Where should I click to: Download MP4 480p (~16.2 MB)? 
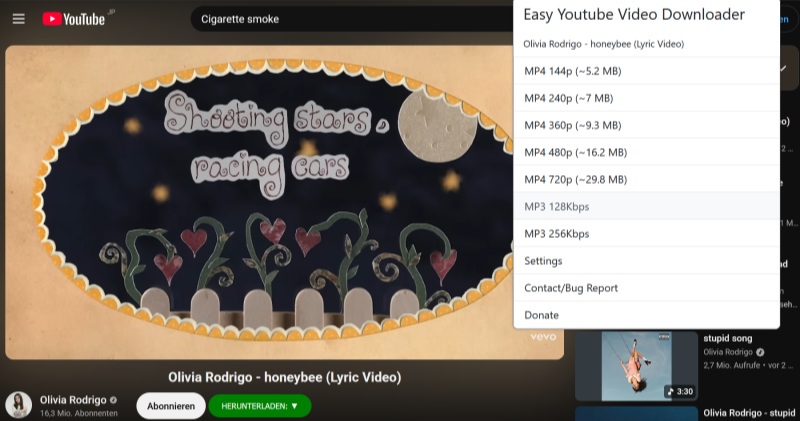click(646, 152)
